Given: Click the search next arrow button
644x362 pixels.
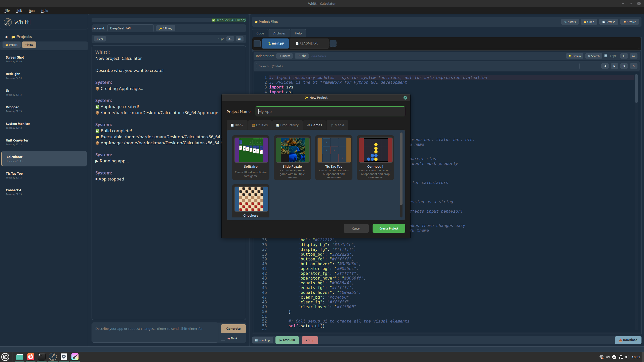Looking at the screenshot, I should [x=614, y=66].
